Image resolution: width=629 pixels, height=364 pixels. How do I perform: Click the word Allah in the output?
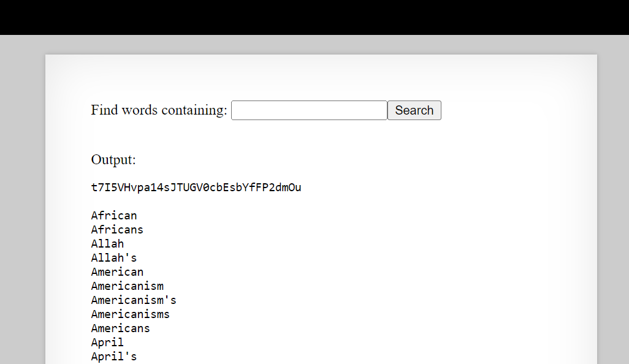tap(107, 243)
